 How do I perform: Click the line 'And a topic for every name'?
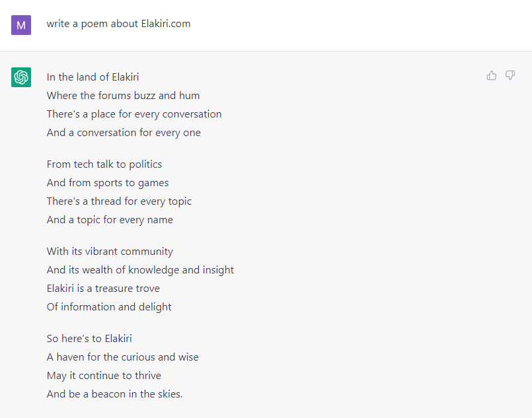(110, 220)
